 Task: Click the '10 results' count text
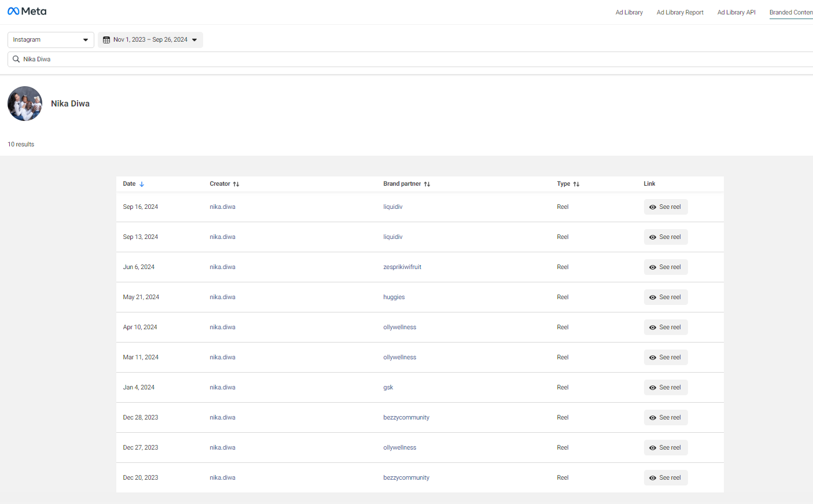tap(21, 145)
